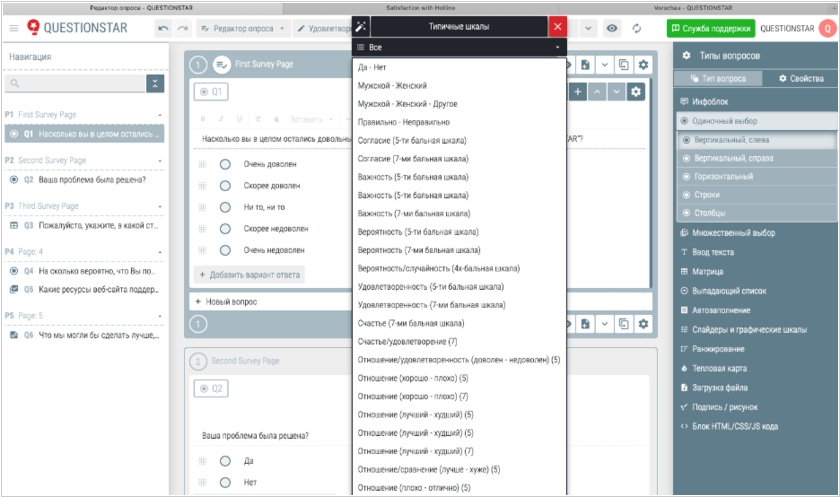Click the Типы вопросов gear icon

tap(686, 55)
